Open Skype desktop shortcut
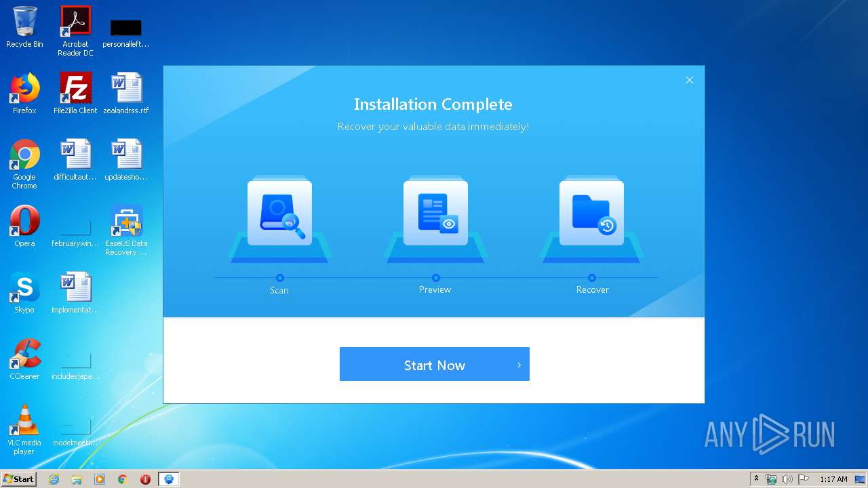868x488 pixels. point(24,293)
